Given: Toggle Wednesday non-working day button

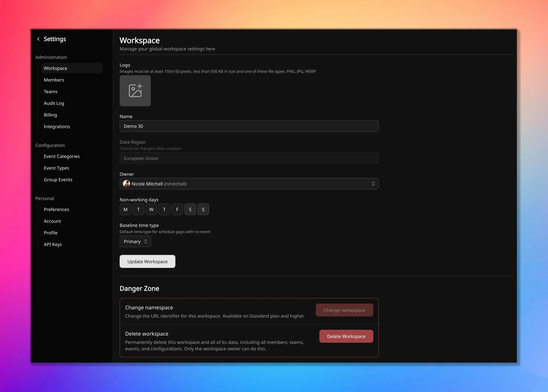Looking at the screenshot, I should 151,209.
